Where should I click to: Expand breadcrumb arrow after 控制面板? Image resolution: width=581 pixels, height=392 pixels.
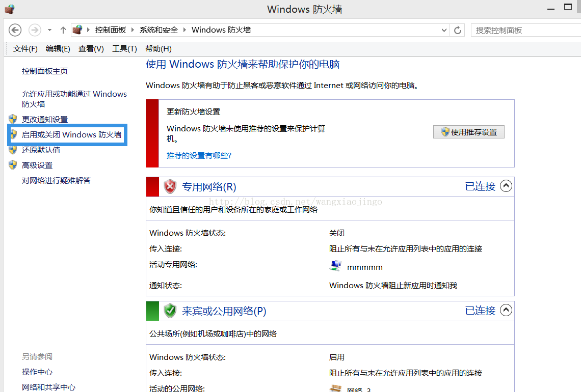tap(133, 30)
